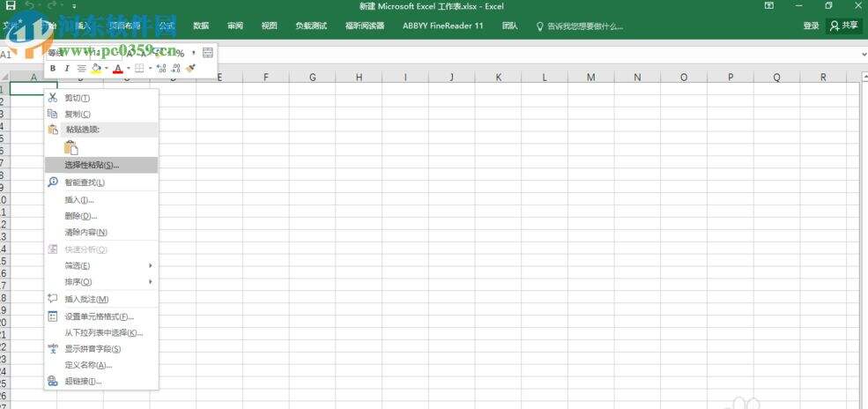Click the 共享 share button
This screenshot has height=409, width=868.
tap(844, 26)
